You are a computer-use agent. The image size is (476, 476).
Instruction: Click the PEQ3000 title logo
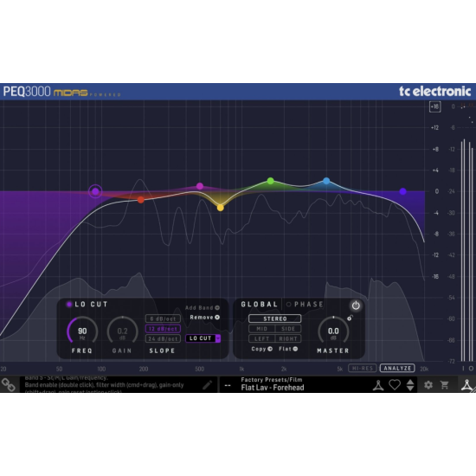27,92
